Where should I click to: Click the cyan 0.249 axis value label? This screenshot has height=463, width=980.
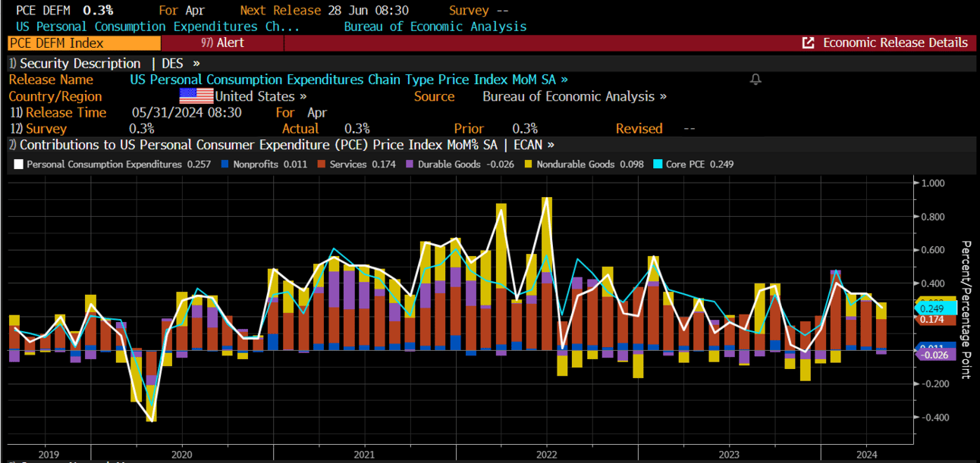tap(931, 308)
